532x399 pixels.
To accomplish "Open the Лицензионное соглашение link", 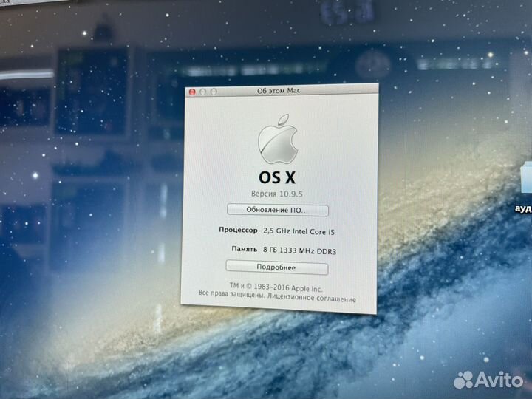I will 312,298.
